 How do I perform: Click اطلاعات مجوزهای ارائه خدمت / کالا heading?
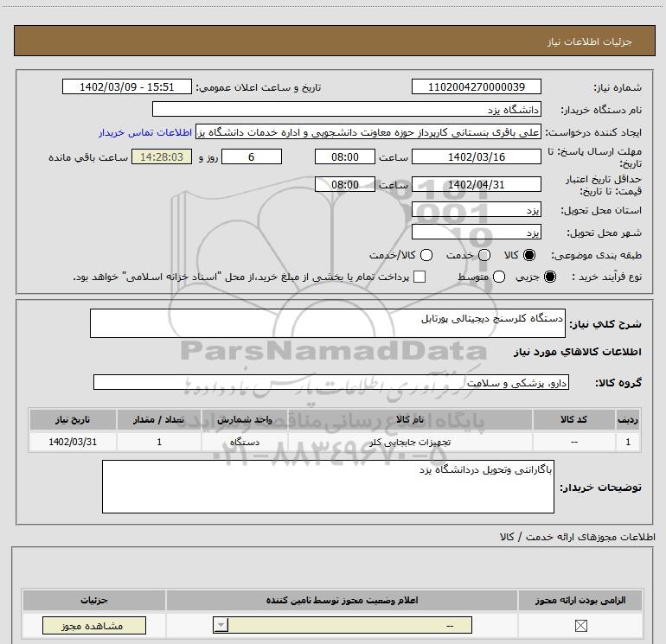(x=577, y=537)
